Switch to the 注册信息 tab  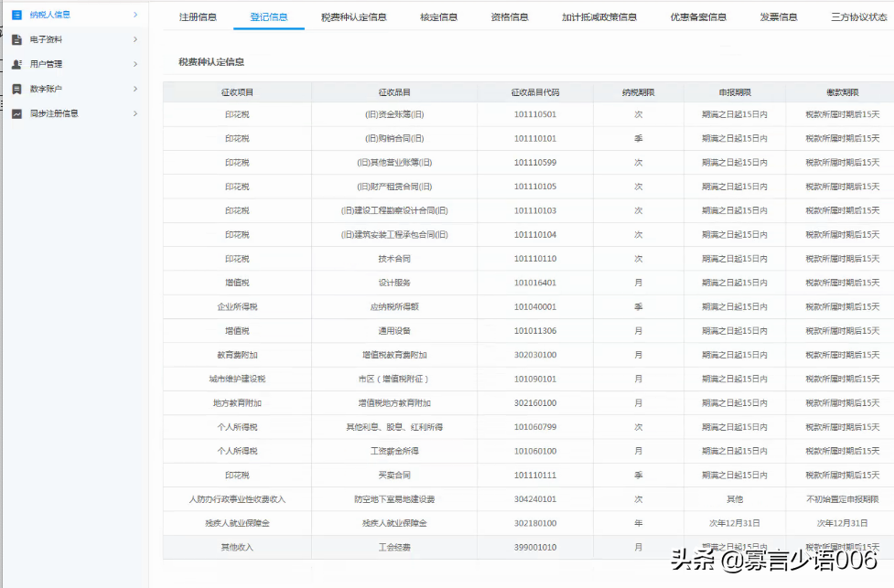pyautogui.click(x=198, y=17)
